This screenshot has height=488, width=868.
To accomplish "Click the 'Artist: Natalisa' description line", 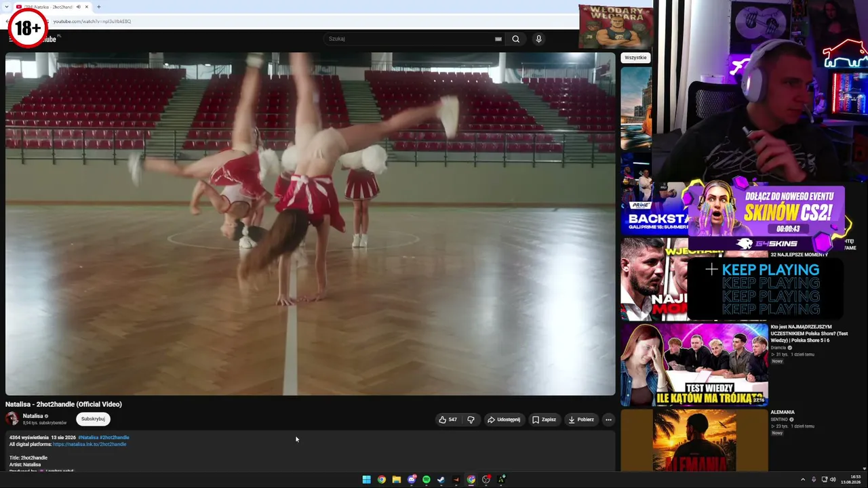I will click(x=25, y=465).
